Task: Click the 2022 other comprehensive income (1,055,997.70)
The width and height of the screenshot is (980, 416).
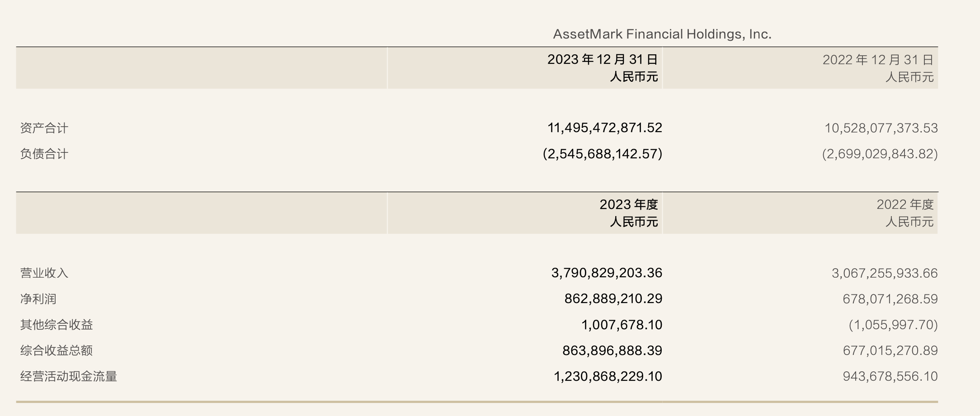Action: tap(893, 325)
